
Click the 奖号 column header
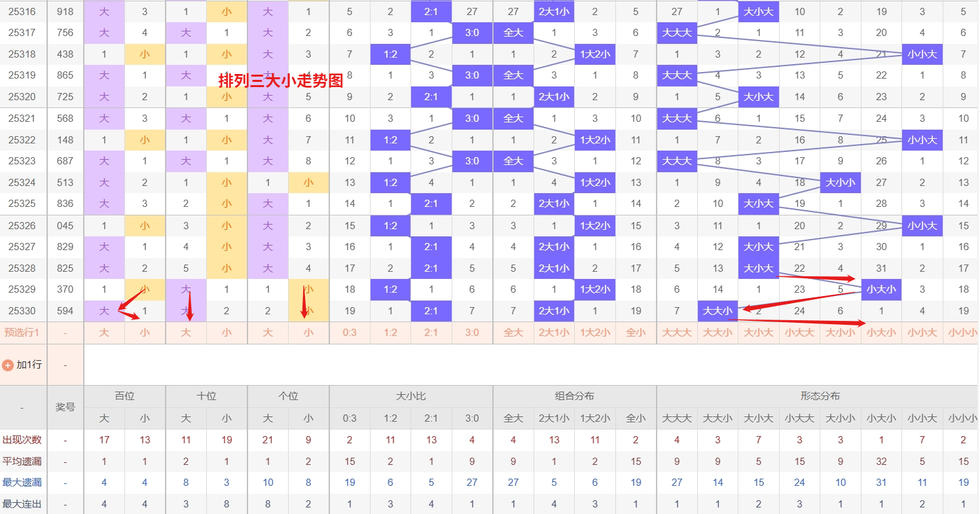coord(65,407)
